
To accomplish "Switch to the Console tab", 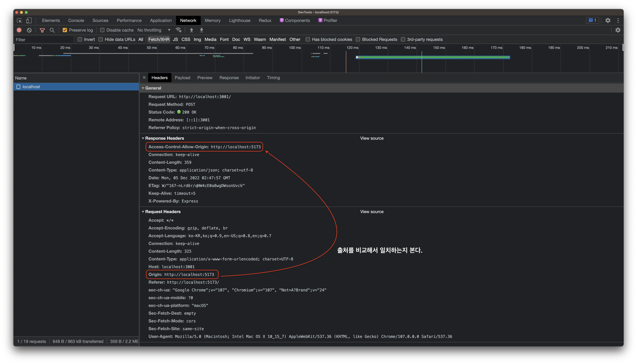I will [76, 21].
